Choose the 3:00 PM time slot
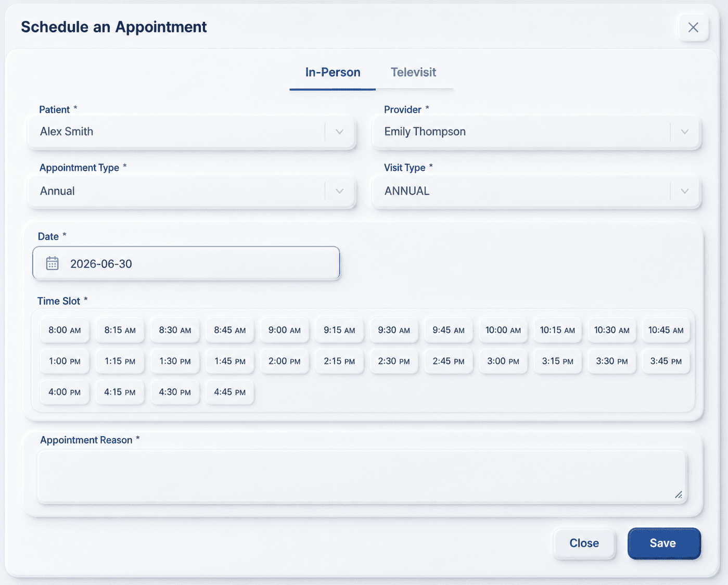The width and height of the screenshot is (728, 585). [503, 361]
